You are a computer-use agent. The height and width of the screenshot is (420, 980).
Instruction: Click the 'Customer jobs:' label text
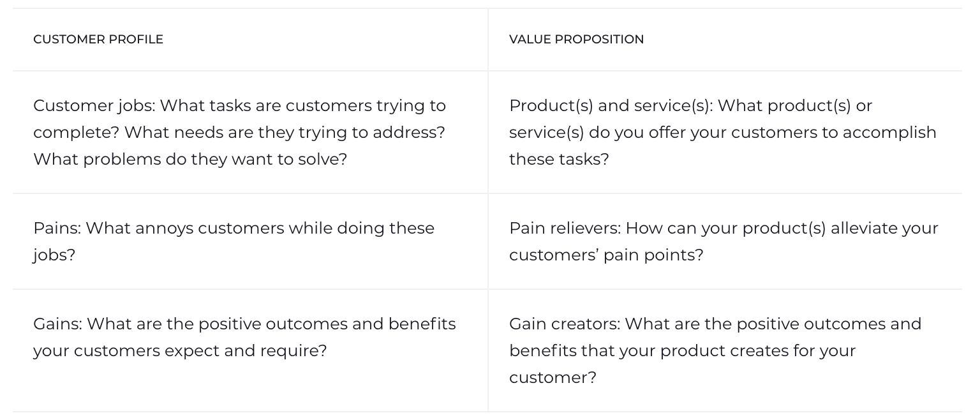[x=94, y=105]
